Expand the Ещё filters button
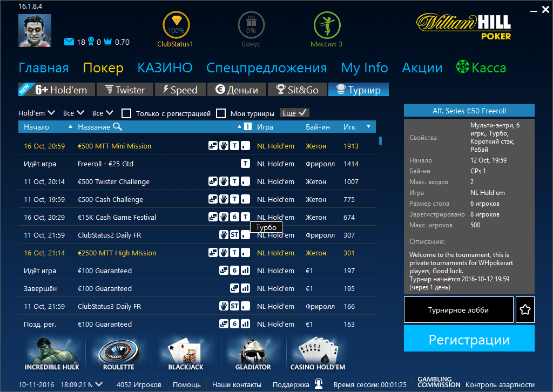The width and height of the screenshot is (553, 392). [294, 113]
